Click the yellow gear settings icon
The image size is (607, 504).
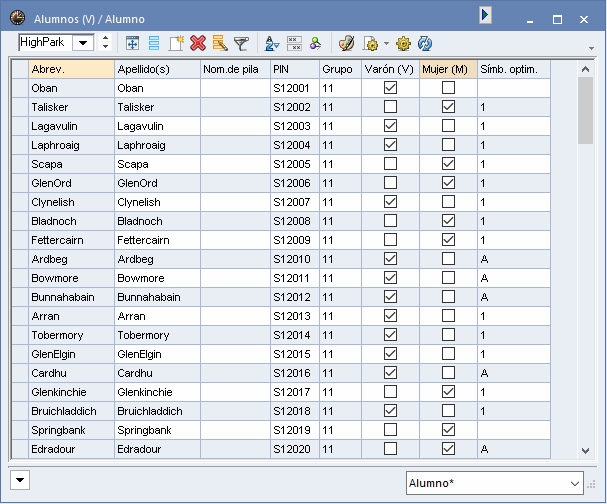[x=403, y=43]
